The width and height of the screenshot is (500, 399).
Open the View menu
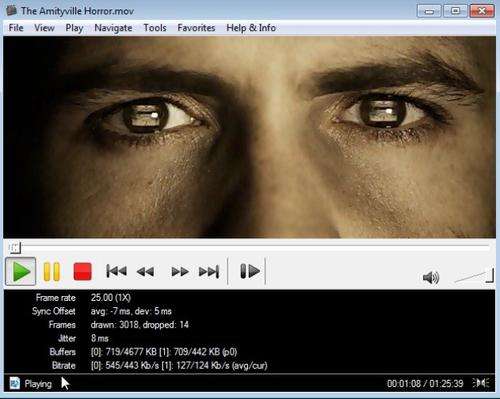tap(44, 28)
